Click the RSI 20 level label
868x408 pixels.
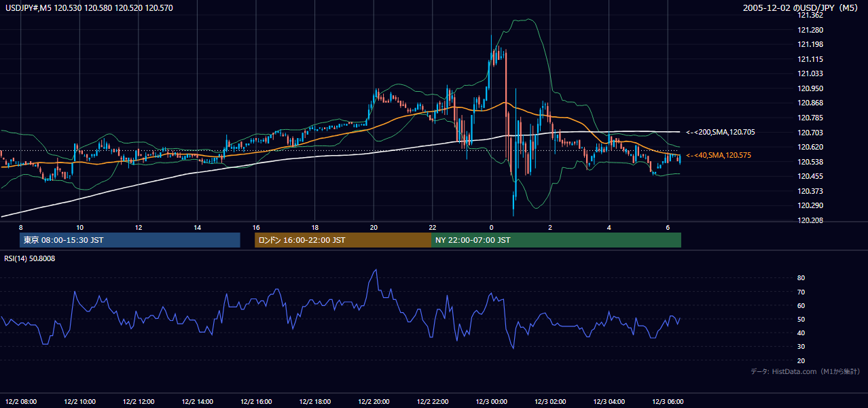point(801,360)
